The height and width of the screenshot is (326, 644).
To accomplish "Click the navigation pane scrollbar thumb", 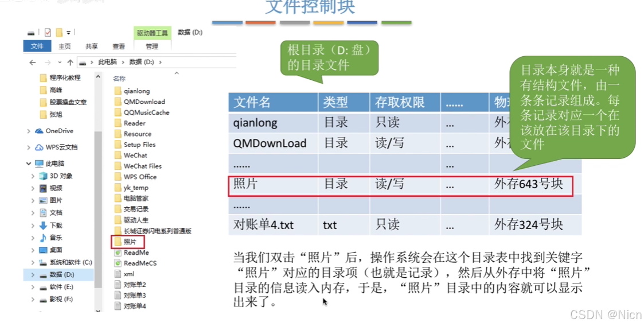I will [97, 209].
